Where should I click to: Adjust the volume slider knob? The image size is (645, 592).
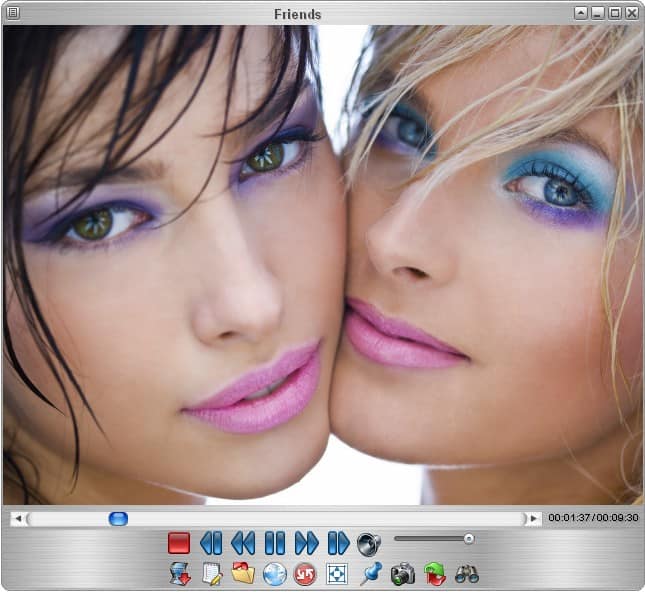[x=469, y=539]
